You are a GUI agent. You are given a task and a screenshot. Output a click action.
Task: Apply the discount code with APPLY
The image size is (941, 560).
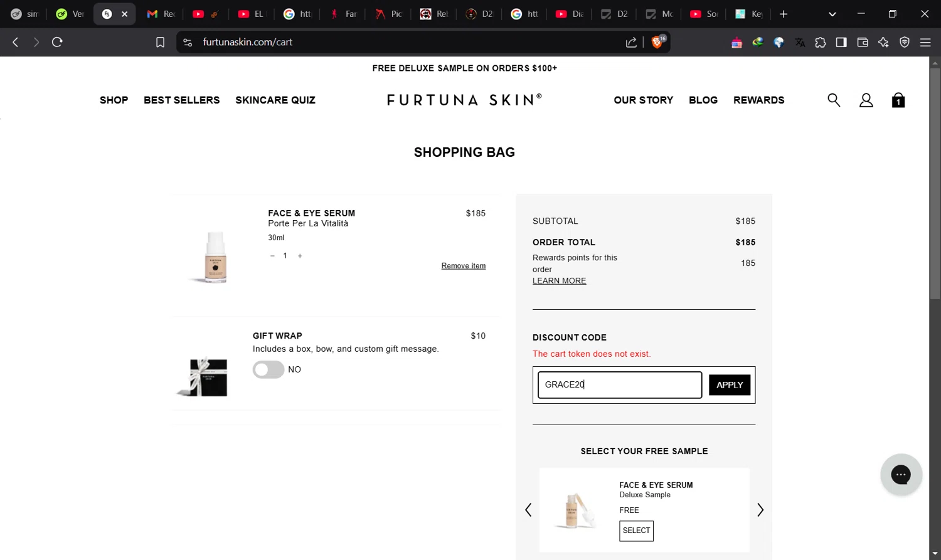tap(730, 385)
